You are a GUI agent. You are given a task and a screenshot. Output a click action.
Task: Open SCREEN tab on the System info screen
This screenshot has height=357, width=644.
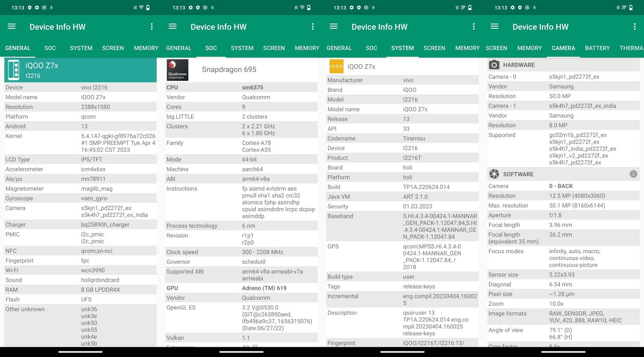tap(434, 48)
